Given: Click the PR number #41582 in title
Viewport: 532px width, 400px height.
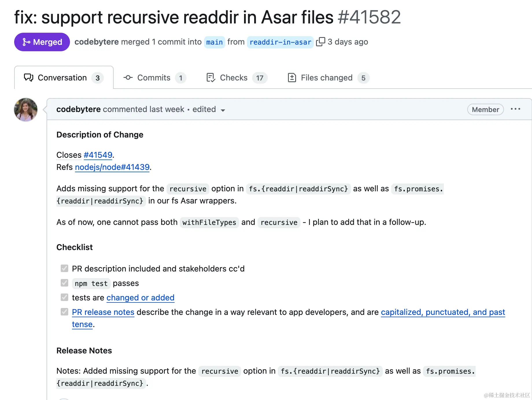Looking at the screenshot, I should 369,17.
